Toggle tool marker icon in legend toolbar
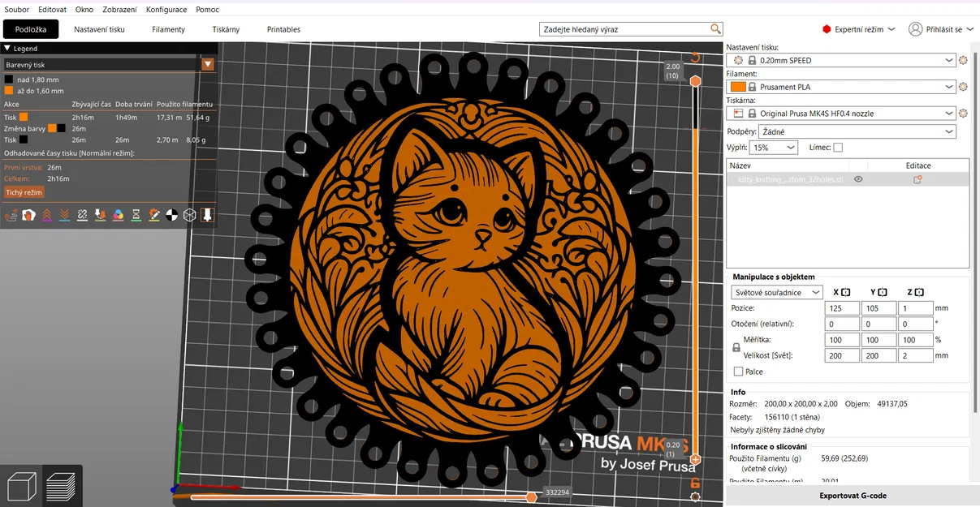This screenshot has width=980, height=507. [208, 215]
